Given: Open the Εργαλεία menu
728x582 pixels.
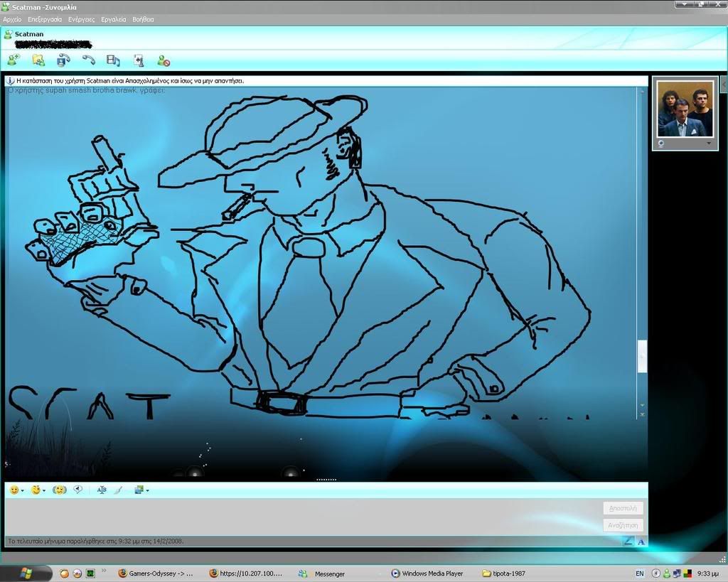Looking at the screenshot, I should tap(114, 19).
